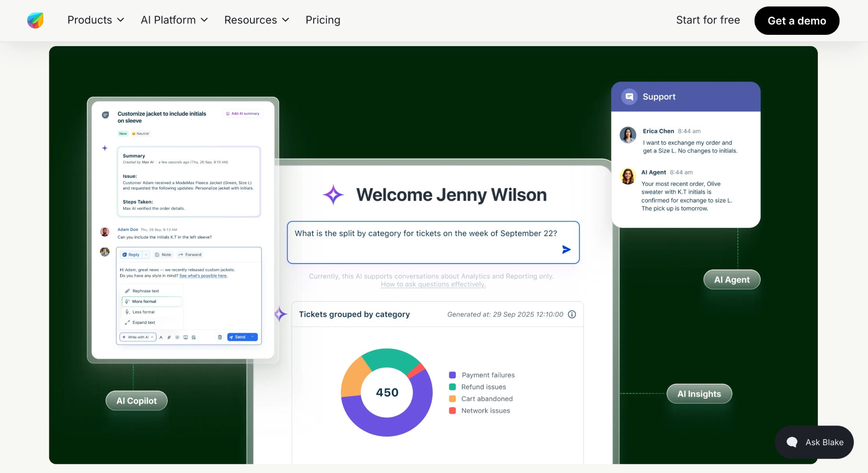Click the ticket question input field
The image size is (868, 473).
433,242
